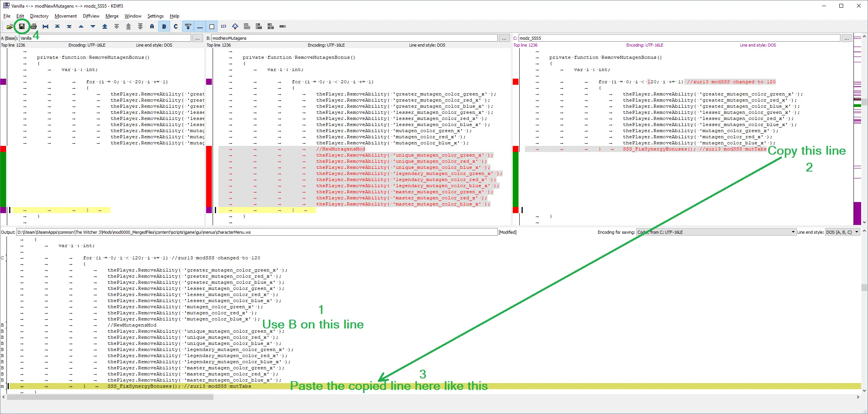Go to previous delta single up arrow
This screenshot has height=414, width=868.
click(81, 26)
